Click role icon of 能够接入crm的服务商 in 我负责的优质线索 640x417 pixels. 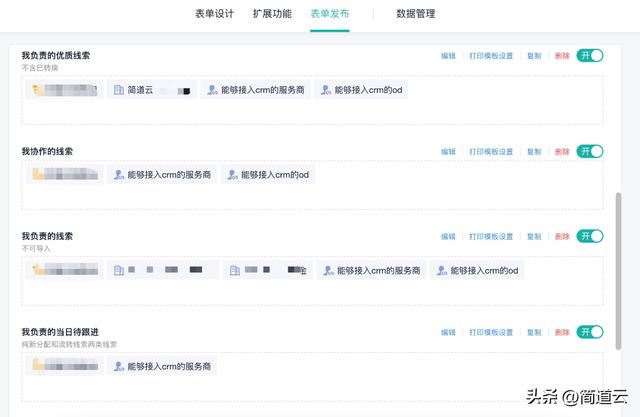tap(212, 90)
